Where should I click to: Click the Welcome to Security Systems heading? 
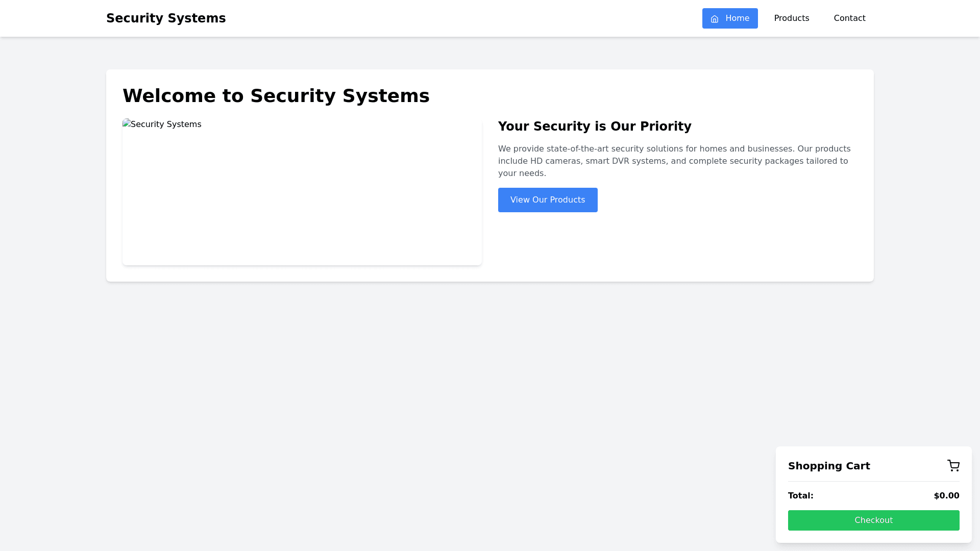coord(276,96)
